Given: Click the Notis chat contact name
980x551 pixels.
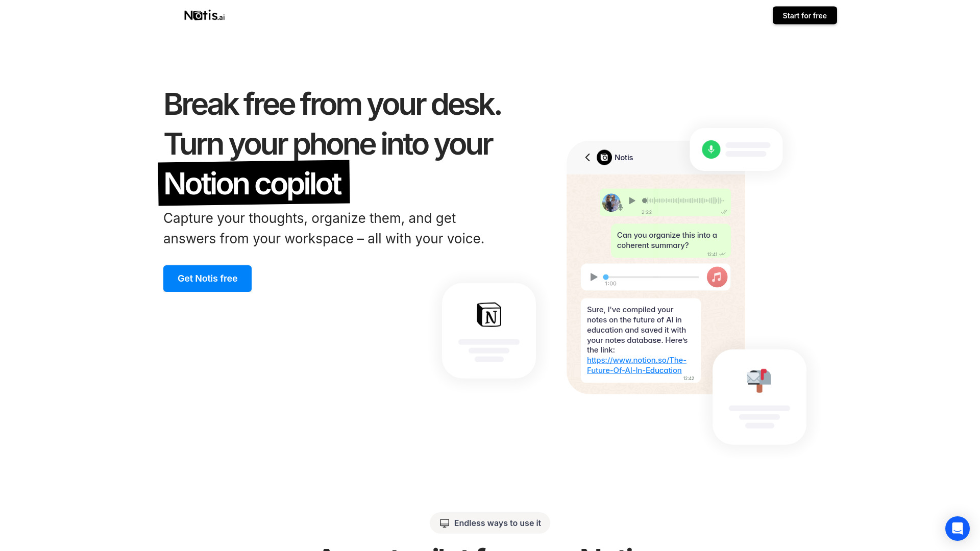Looking at the screenshot, I should click(623, 158).
